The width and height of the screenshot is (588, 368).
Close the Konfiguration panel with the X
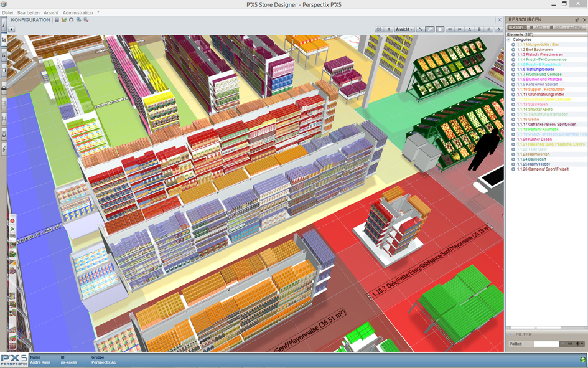click(x=499, y=20)
